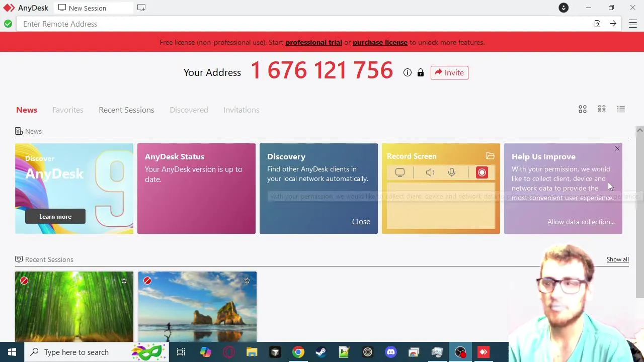Image resolution: width=644 pixels, height=362 pixels.
Task: Click the lock icon beside your address
Action: (x=421, y=72)
